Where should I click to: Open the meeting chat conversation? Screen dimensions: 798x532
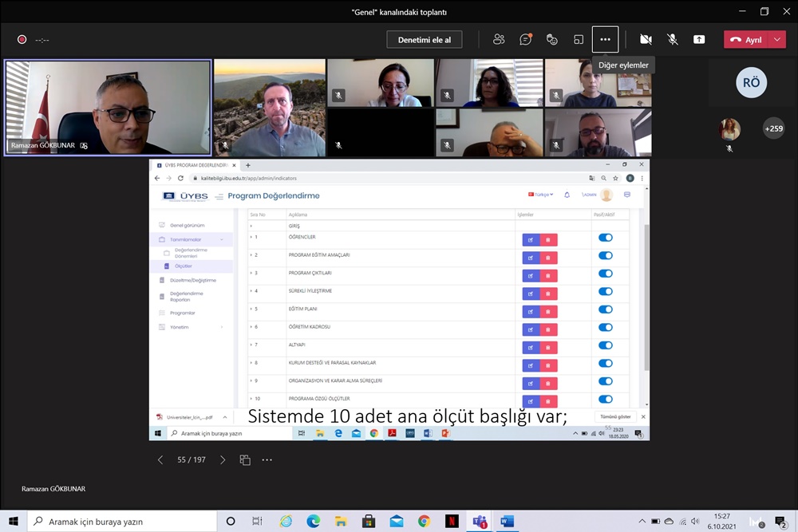(525, 39)
